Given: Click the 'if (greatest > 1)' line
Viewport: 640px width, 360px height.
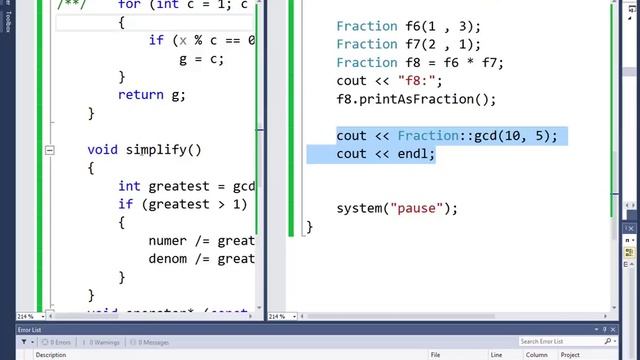Looking at the screenshot, I should pyautogui.click(x=183, y=204).
